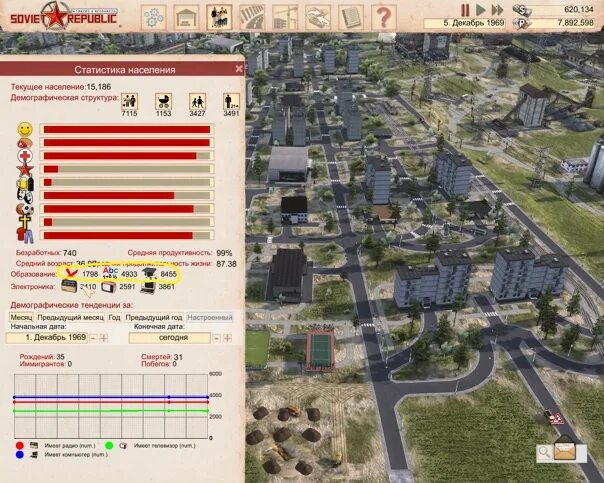
Task: Toggle the red radio legend marker
Action: [x=20, y=446]
